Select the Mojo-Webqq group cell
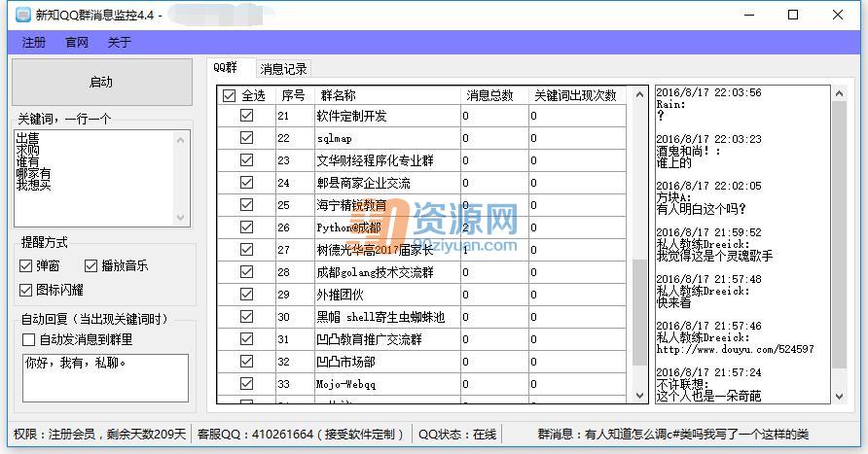Image resolution: width=868 pixels, height=454 pixels. pos(387,384)
